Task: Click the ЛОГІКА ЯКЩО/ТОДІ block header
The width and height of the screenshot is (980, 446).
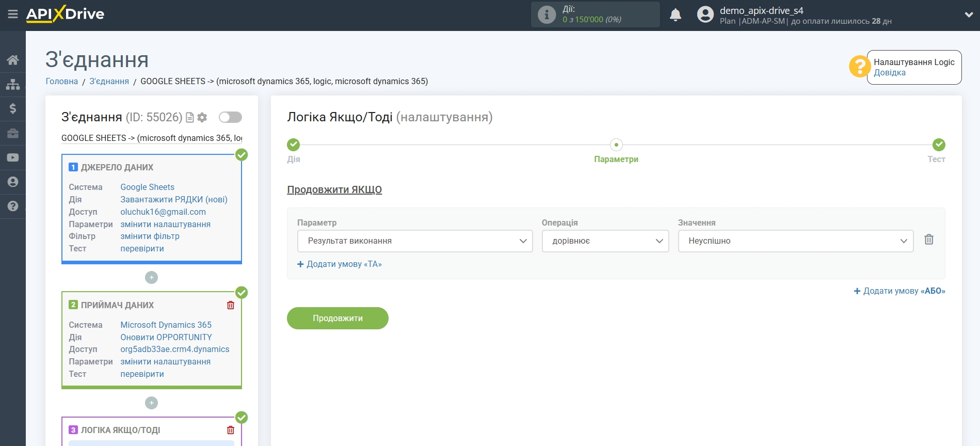Action: (120, 431)
